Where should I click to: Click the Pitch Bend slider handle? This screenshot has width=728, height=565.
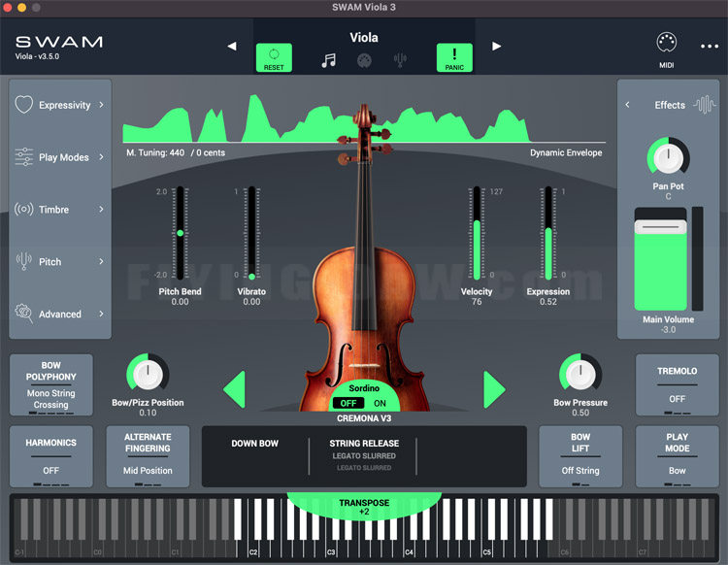181,233
